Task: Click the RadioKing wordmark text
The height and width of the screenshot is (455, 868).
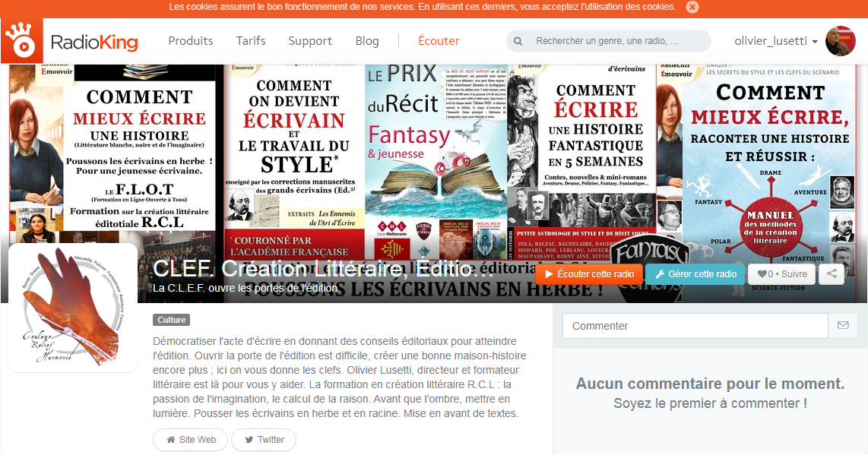Action: pos(94,42)
